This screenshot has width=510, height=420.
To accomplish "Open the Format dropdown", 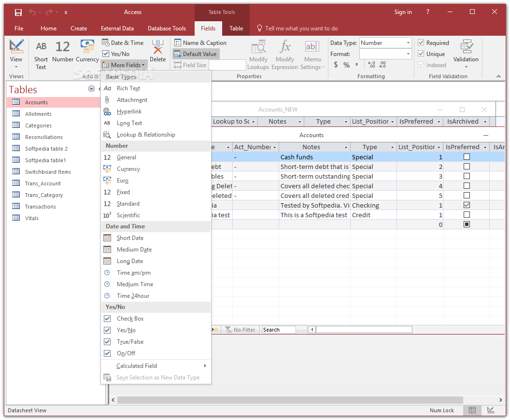I will (408, 54).
